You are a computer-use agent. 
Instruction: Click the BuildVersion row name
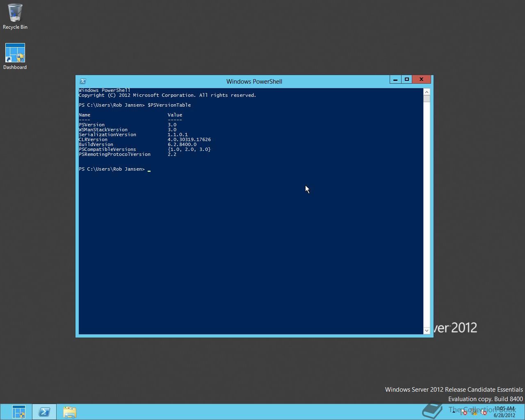[x=96, y=144]
